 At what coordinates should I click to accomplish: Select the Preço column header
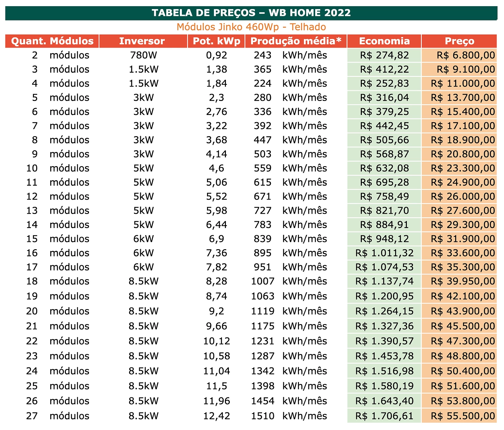[x=459, y=41]
